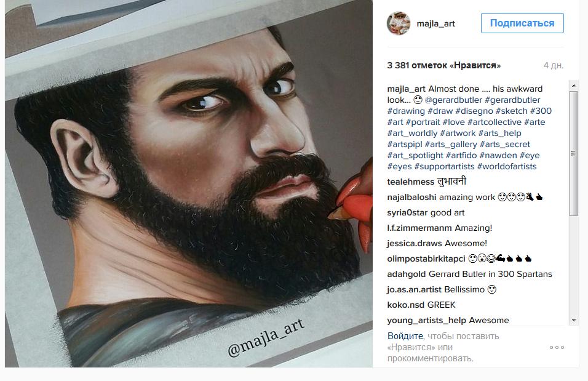Open the @gerardbutler mention link

[x=453, y=100]
